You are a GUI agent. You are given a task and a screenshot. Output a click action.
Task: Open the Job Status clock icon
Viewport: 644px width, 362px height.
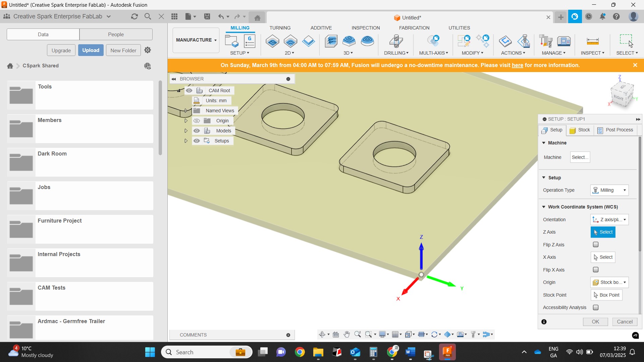[589, 16]
